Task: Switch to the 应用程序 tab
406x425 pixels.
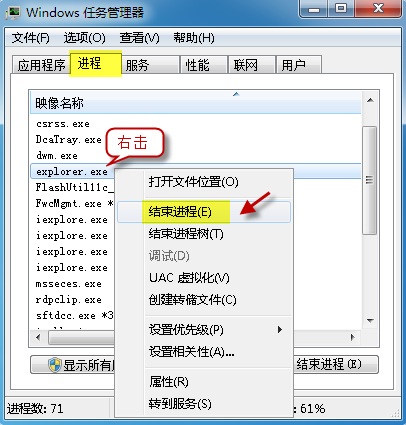Action: [41, 65]
